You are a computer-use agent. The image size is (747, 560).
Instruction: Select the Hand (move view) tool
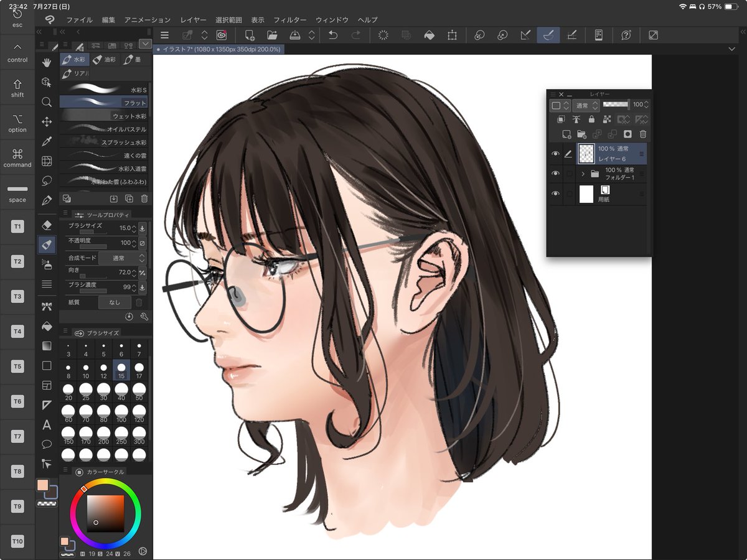point(47,62)
